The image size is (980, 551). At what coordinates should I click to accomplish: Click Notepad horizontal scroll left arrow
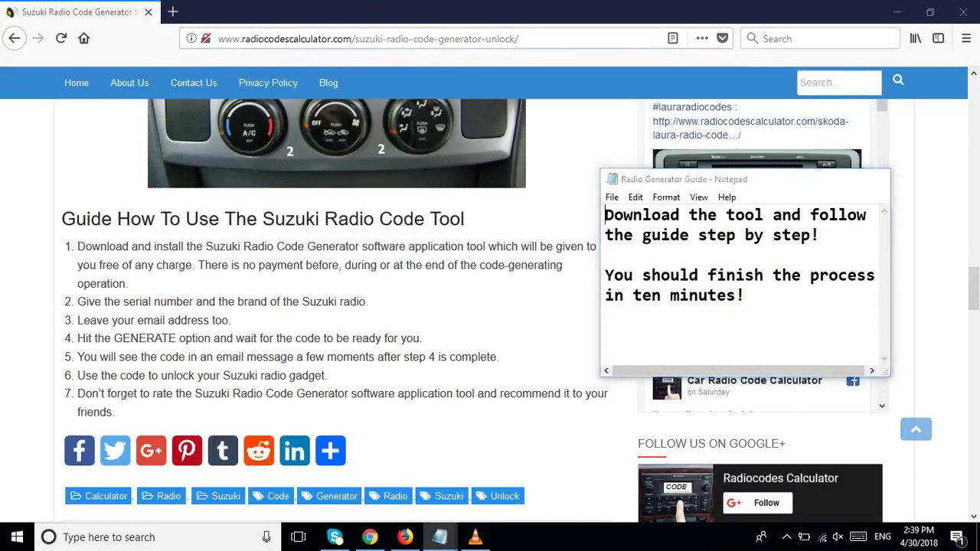pos(606,370)
